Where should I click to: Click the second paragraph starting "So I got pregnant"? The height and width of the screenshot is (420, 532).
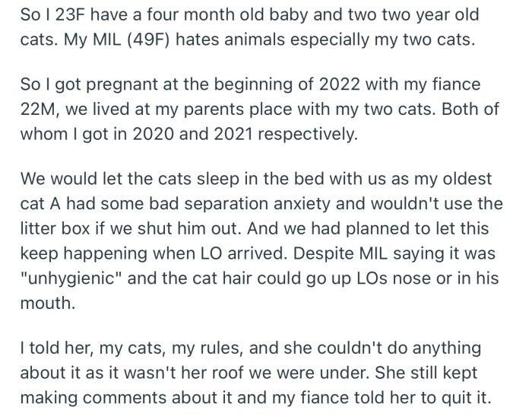coord(258,109)
